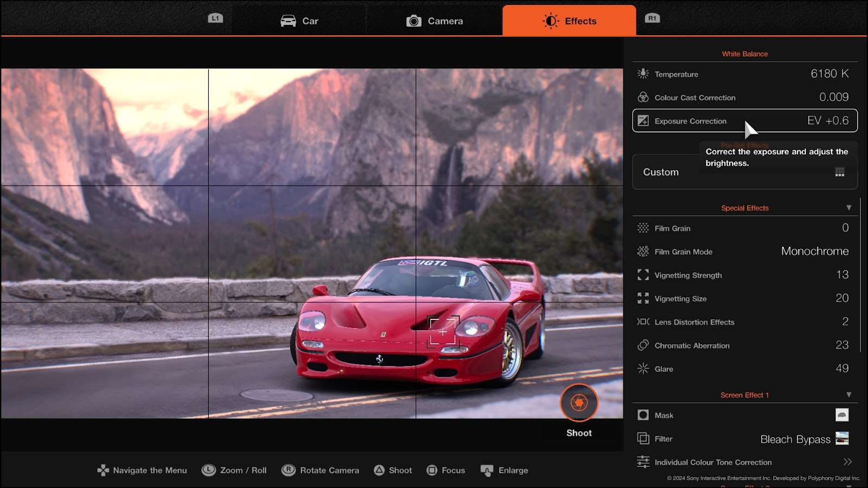The height and width of the screenshot is (488, 868).
Task: Switch to the Camera tab
Action: (x=435, y=21)
